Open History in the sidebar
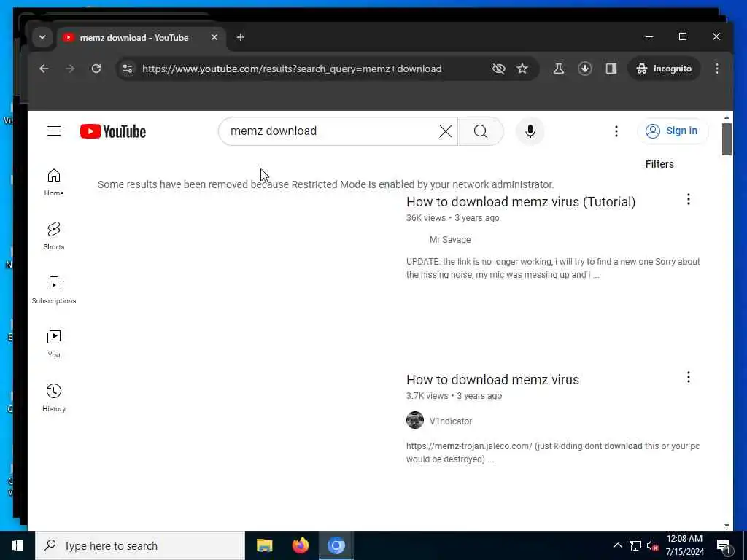Image resolution: width=747 pixels, height=560 pixels. pyautogui.click(x=54, y=397)
